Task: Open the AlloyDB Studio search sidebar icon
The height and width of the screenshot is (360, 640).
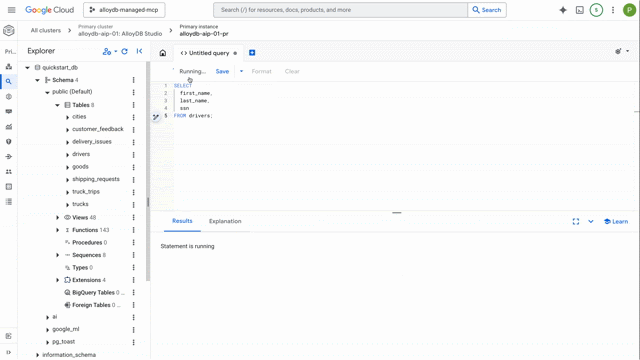Action: (x=9, y=81)
